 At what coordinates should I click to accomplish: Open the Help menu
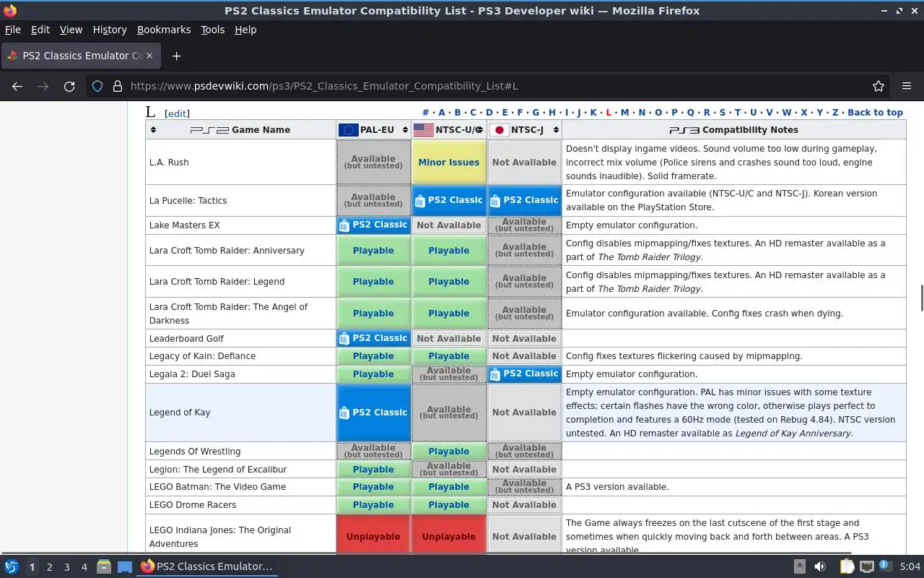pos(245,30)
